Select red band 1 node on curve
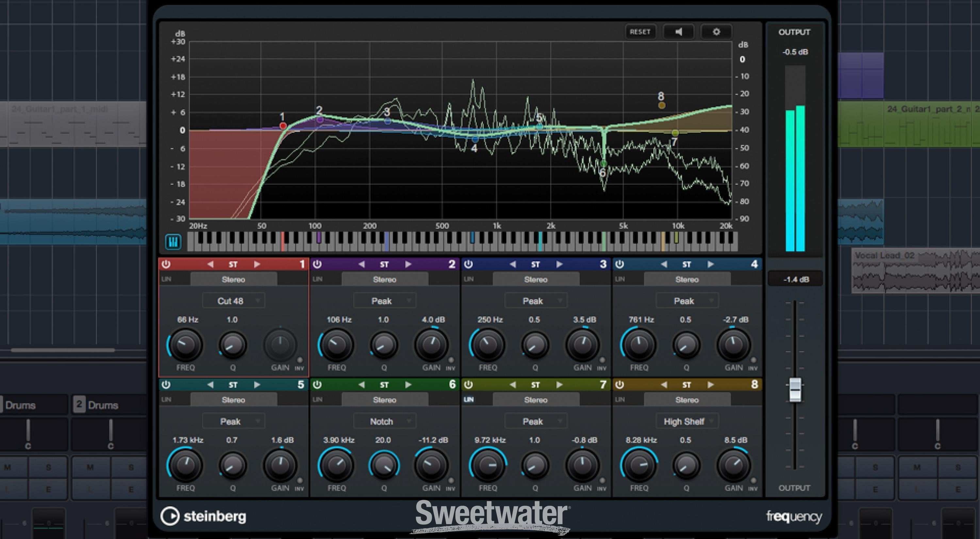This screenshot has width=980, height=539. [x=283, y=126]
